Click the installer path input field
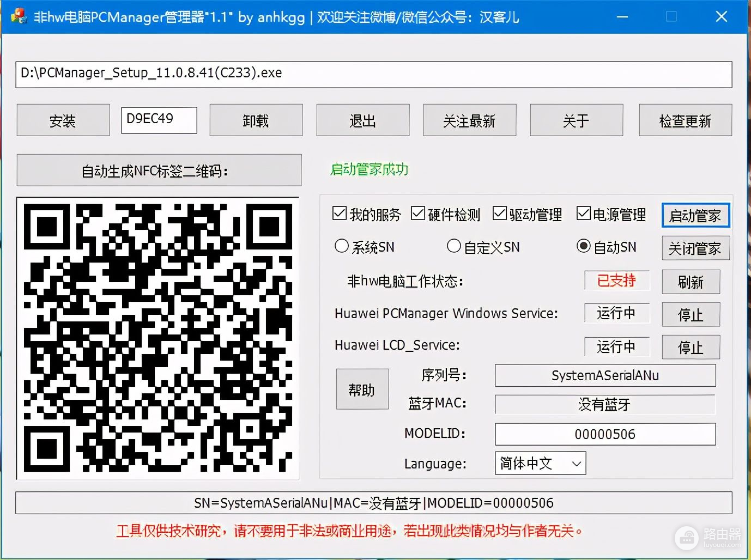Viewport: 751px width, 560px height. point(374,74)
